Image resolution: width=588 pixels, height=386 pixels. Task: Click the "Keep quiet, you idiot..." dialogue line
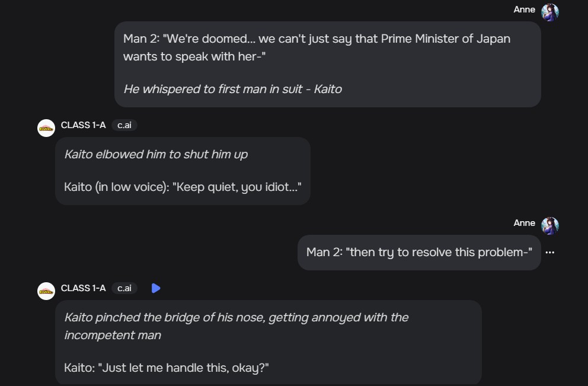183,187
